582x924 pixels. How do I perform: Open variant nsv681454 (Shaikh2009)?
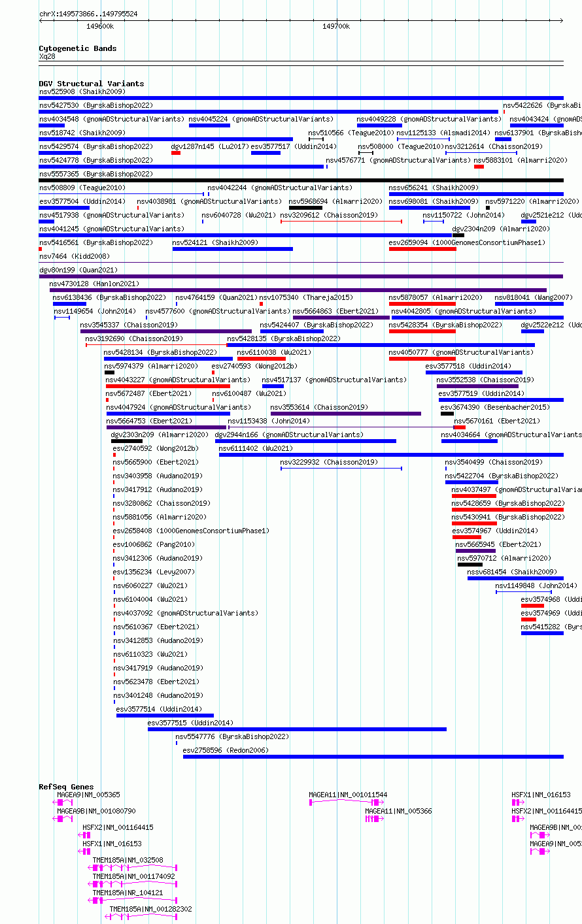pos(512,572)
